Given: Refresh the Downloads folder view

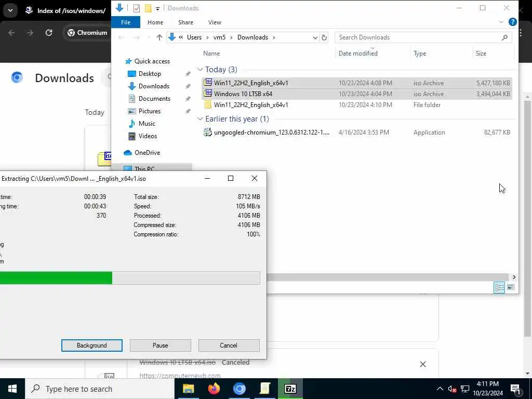Looking at the screenshot, I should point(324,37).
